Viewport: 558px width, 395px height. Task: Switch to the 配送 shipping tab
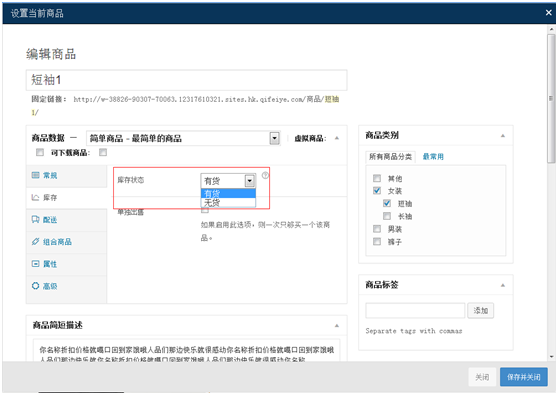coord(66,220)
